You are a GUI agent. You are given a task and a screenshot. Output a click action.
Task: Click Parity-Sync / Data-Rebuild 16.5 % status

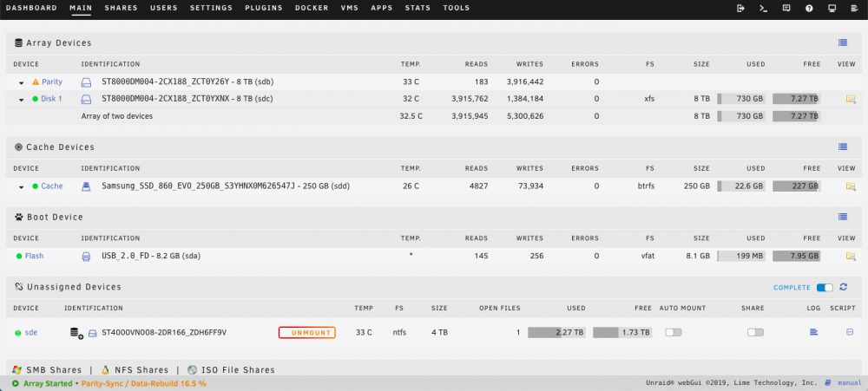144,383
